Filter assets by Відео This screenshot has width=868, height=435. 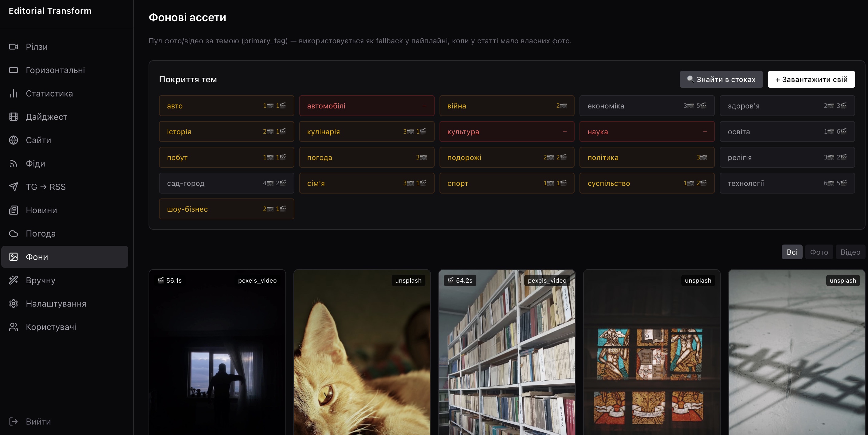pyautogui.click(x=850, y=252)
